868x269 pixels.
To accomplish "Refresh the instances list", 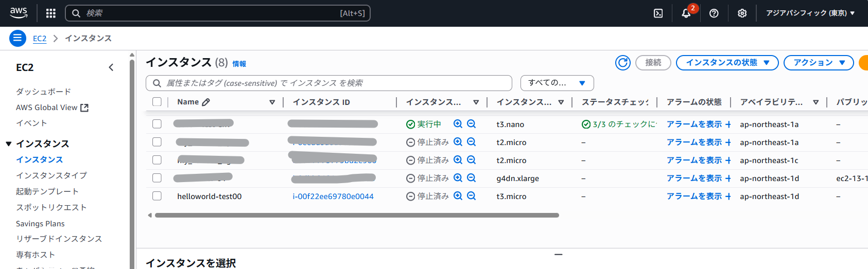I will point(623,63).
